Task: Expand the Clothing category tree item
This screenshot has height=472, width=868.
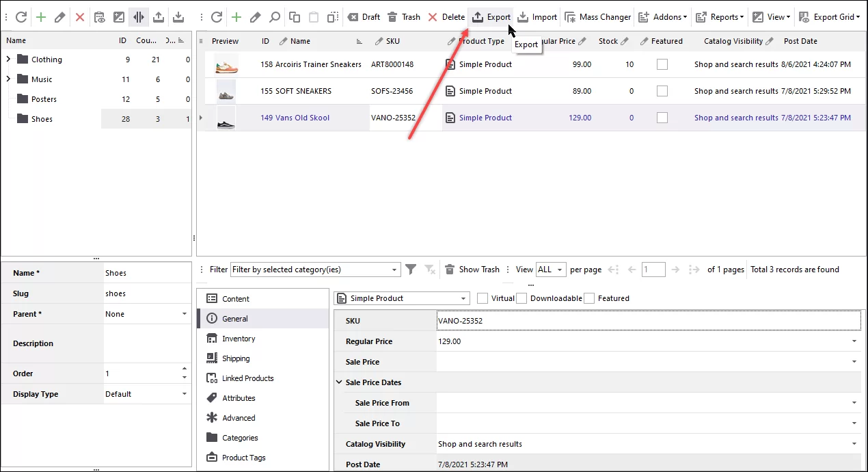Action: tap(8, 60)
